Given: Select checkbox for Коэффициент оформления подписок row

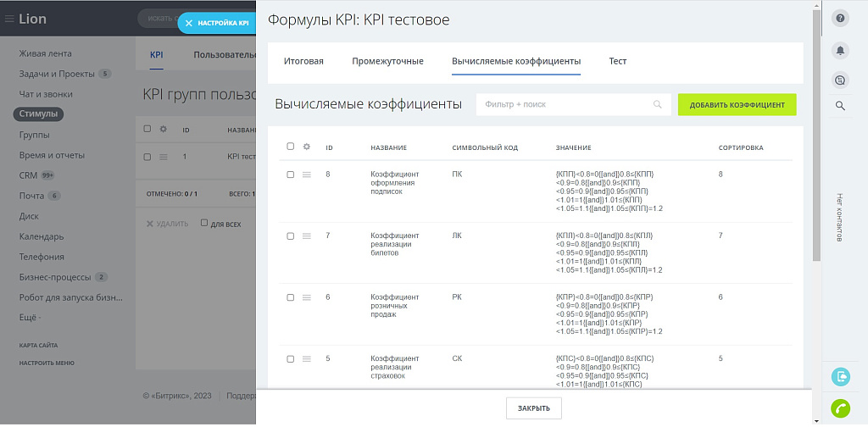Looking at the screenshot, I should pos(290,175).
